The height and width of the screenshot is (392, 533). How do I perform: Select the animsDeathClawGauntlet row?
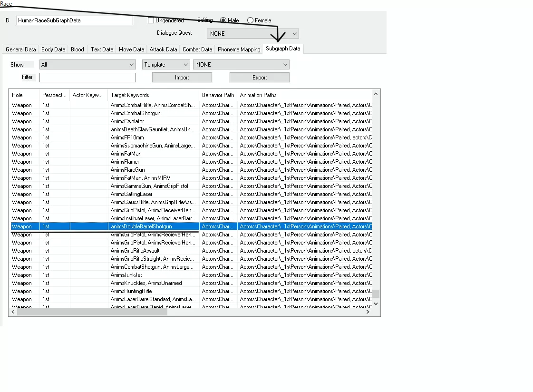click(x=192, y=129)
